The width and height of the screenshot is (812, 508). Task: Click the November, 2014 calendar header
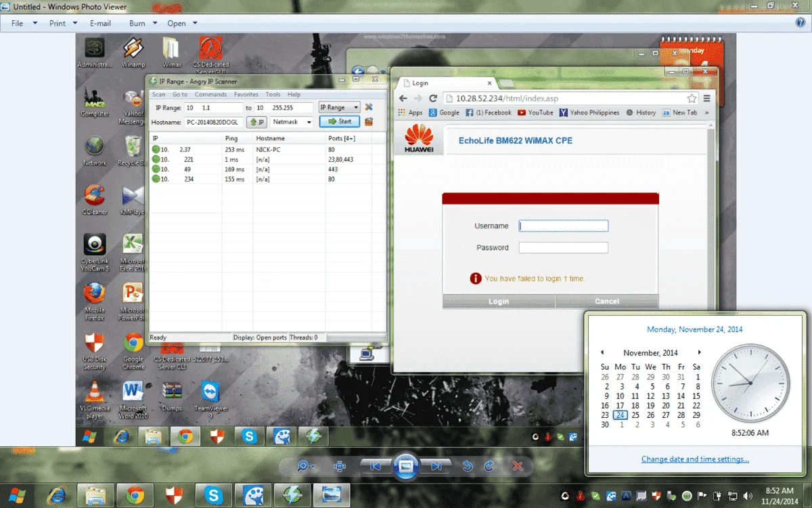tap(650, 353)
